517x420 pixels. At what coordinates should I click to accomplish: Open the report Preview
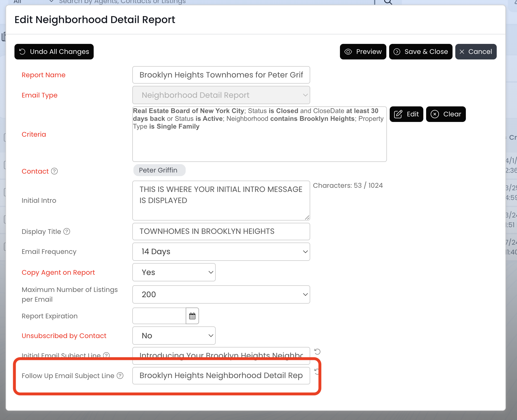(x=363, y=52)
